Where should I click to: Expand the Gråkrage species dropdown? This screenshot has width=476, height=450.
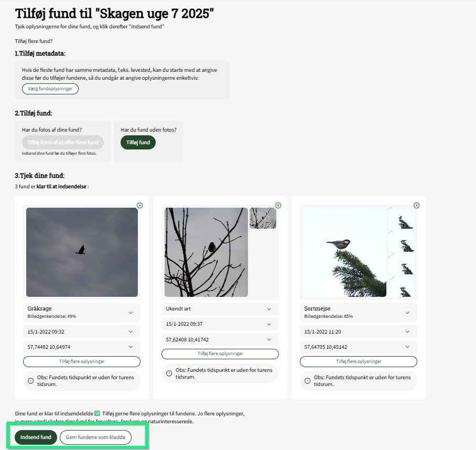[x=82, y=312]
